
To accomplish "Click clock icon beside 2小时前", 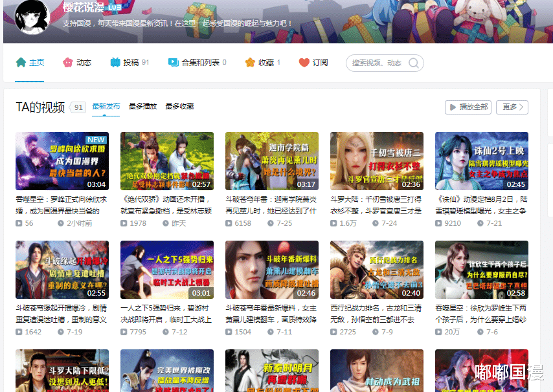I will click(x=61, y=223).
